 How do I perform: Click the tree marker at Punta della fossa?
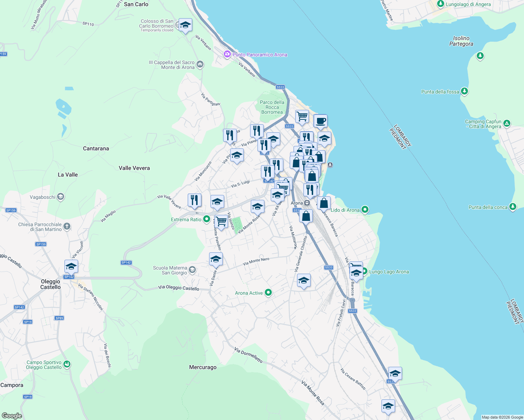(464, 91)
